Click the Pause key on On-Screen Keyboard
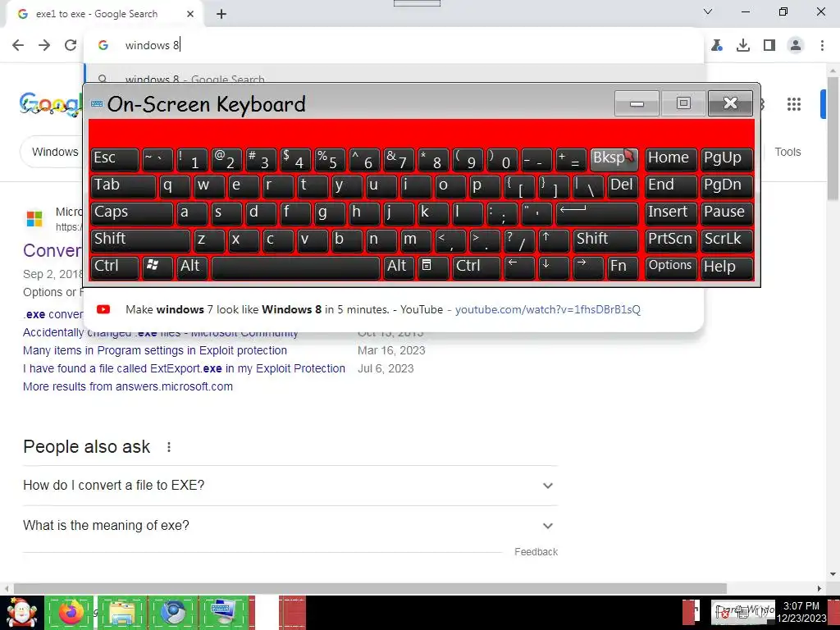 tap(727, 213)
